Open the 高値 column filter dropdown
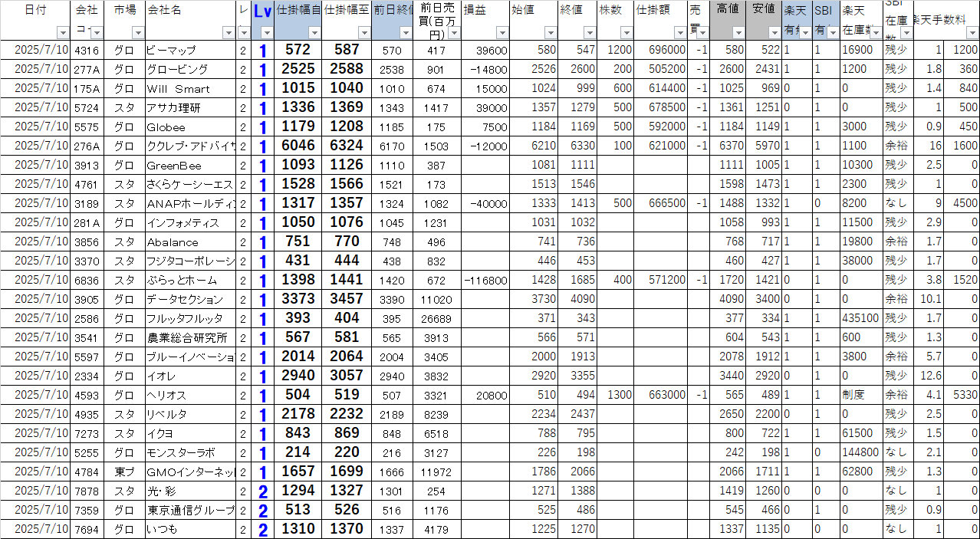 738,33
